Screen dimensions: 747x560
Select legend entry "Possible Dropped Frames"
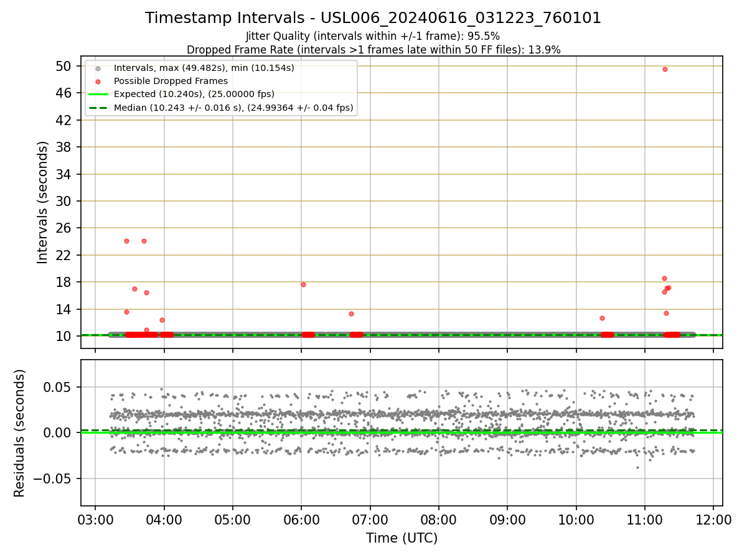[x=171, y=81]
